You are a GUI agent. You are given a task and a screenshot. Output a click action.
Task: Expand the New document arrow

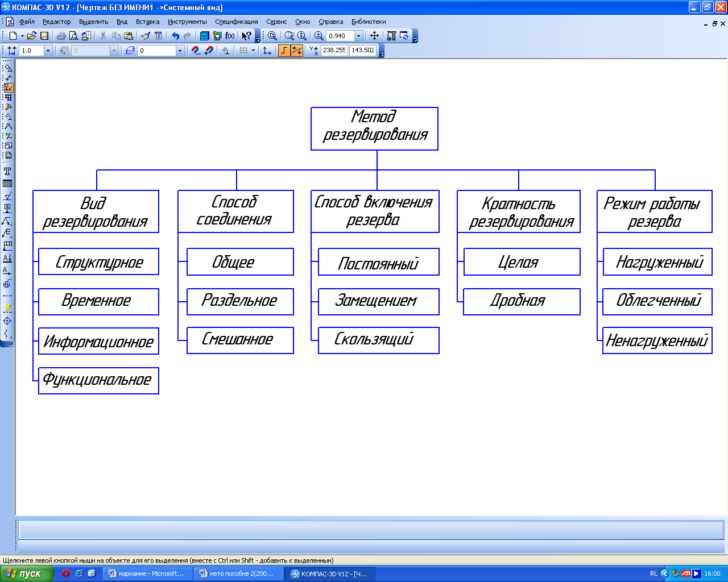(x=22, y=36)
